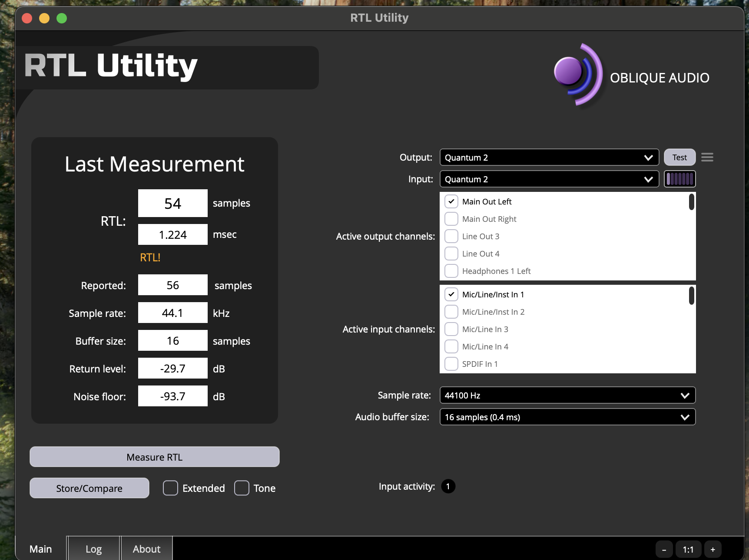Click the Store/Compare button
The height and width of the screenshot is (560, 749).
point(89,488)
